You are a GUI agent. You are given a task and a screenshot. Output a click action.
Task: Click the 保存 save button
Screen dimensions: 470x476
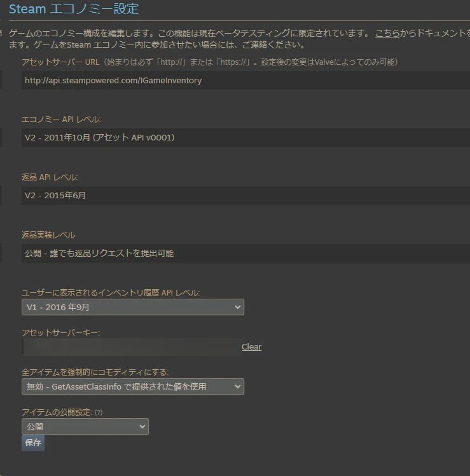coord(33,443)
